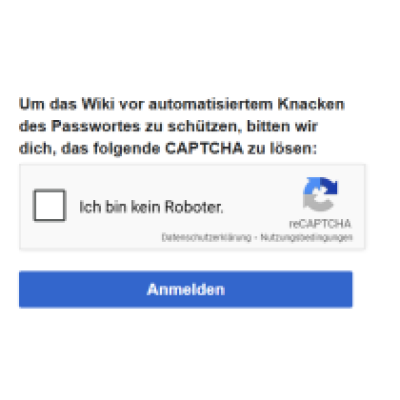Click the reCAPTCHA swirl logo
Image resolution: width=400 pixels, height=400 pixels.
[x=320, y=194]
